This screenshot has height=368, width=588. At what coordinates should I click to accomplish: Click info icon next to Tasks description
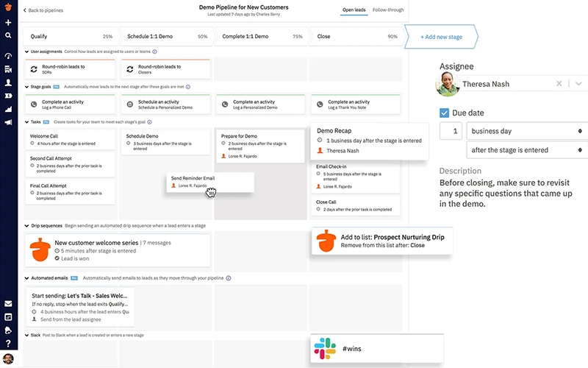tap(149, 122)
